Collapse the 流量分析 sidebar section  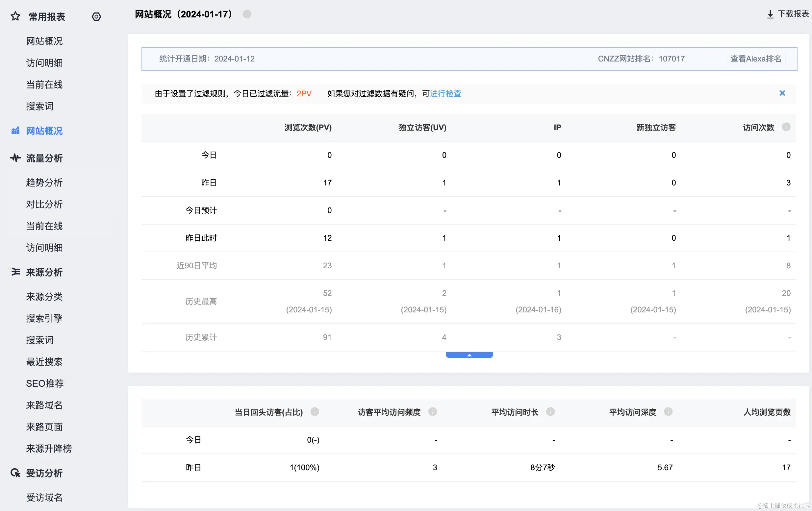tap(44, 158)
